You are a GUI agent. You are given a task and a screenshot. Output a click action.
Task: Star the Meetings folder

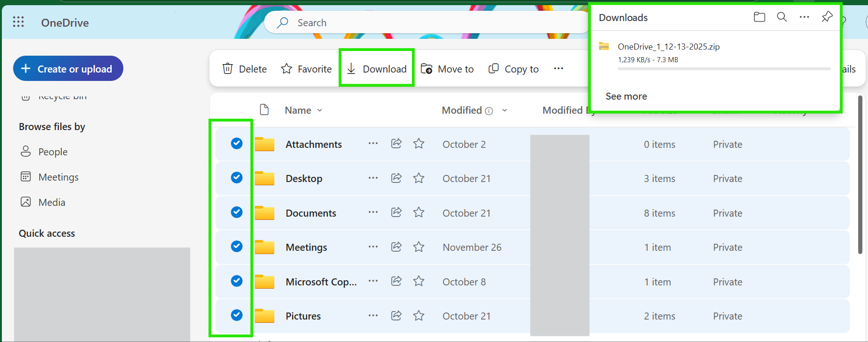(419, 247)
